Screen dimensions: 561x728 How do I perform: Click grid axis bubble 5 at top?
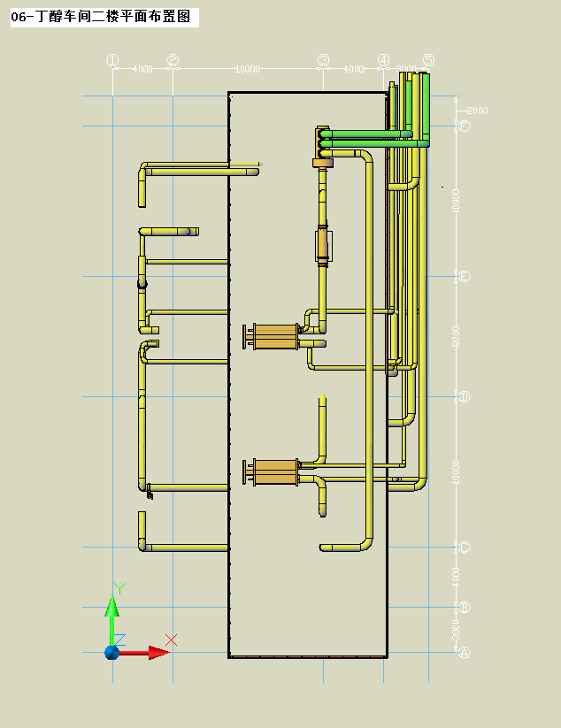pyautogui.click(x=428, y=60)
